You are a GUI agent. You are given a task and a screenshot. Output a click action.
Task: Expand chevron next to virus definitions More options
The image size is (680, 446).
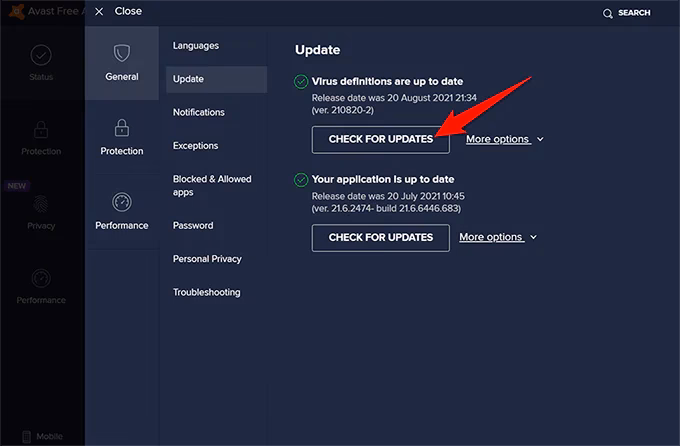pyautogui.click(x=540, y=139)
